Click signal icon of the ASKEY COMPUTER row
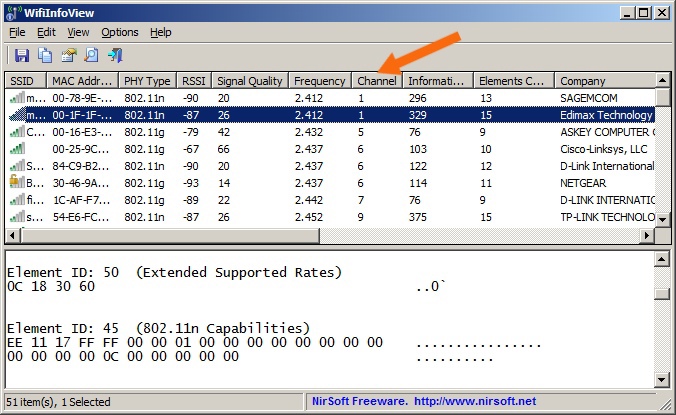This screenshot has width=676, height=415. (17, 132)
